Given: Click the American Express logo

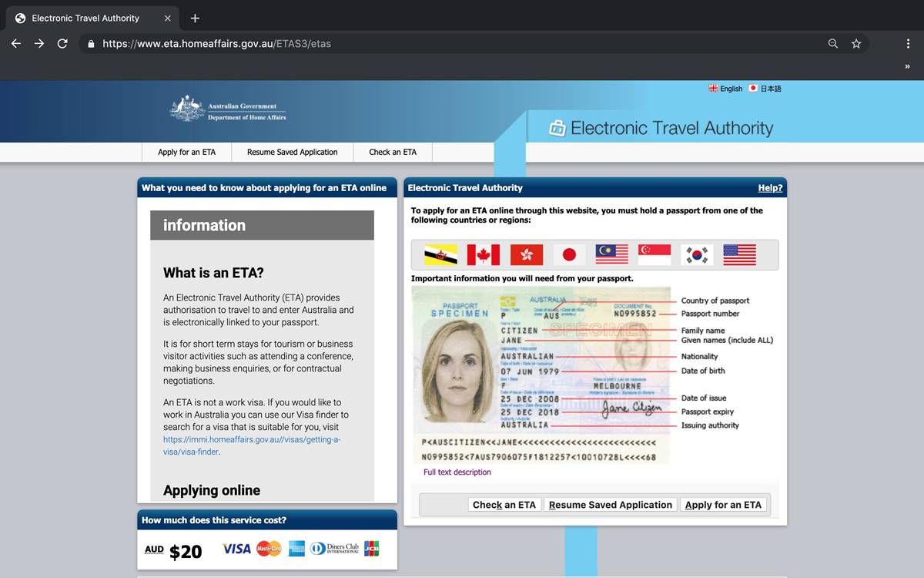Looking at the screenshot, I should (x=296, y=549).
